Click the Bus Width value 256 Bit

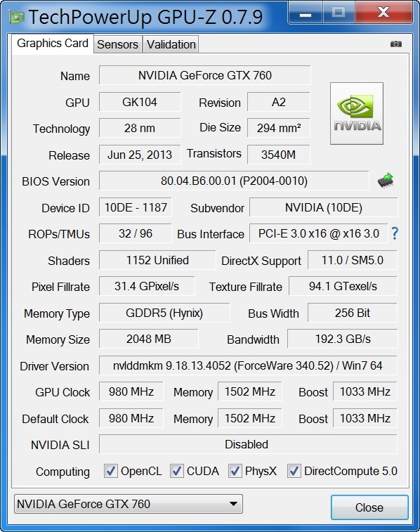click(x=353, y=313)
